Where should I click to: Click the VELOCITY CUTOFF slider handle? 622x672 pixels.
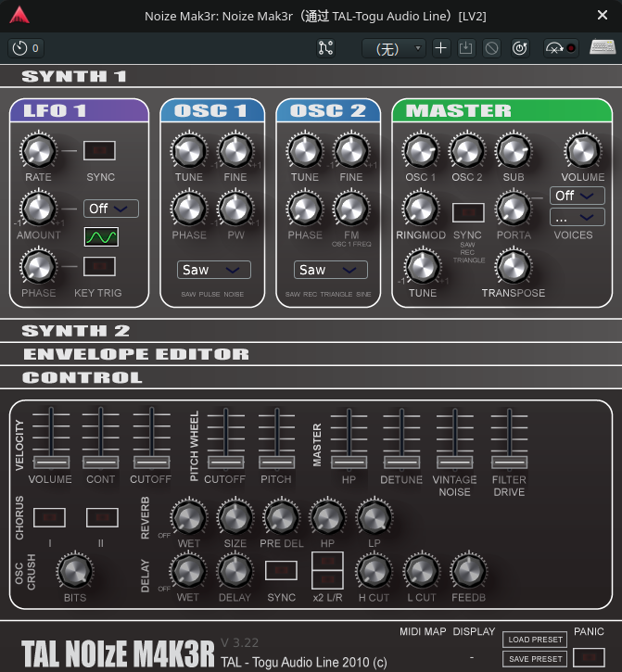tap(152, 463)
